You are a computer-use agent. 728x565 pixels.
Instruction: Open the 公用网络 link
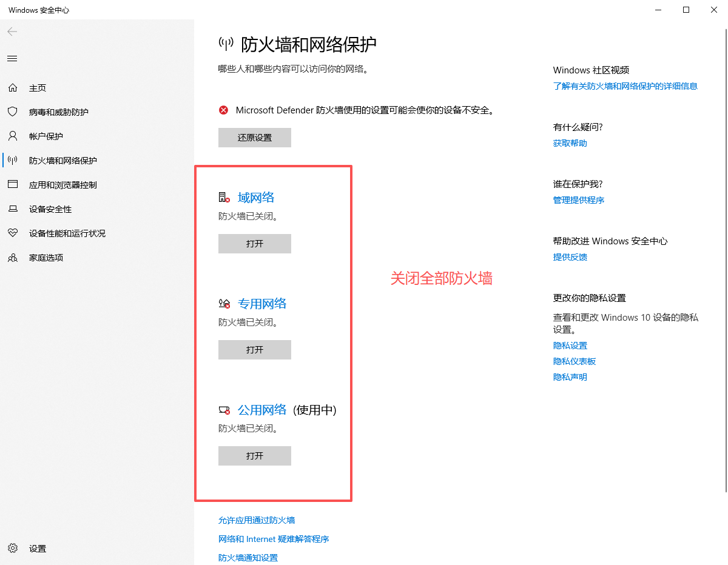(x=262, y=410)
